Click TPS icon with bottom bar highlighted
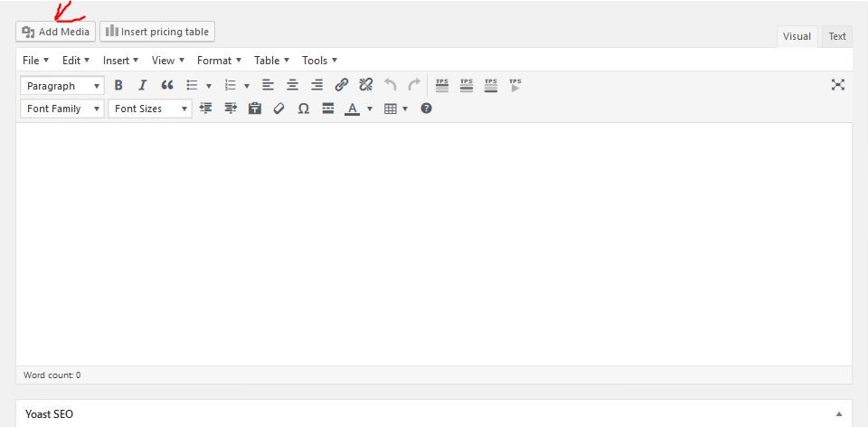Viewport: 868px width, 427px height. coord(491,85)
